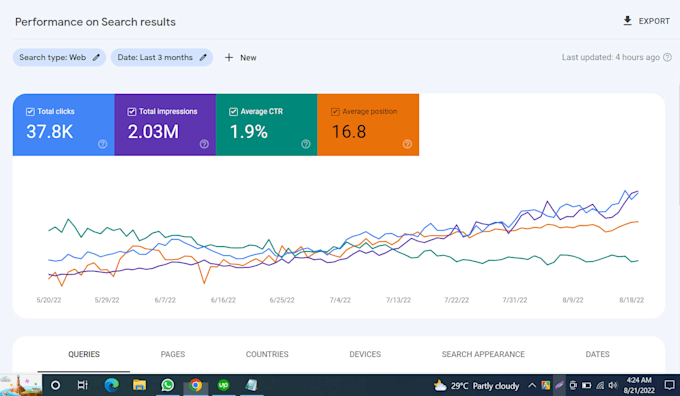Edit the Date: Last 3 months pencil
This screenshot has width=680, height=396.
(203, 57)
